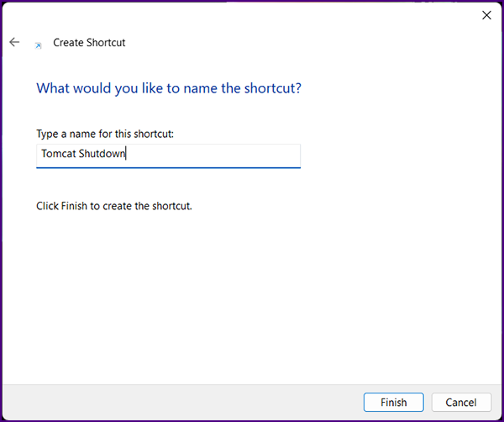Click the word "Finish" in the instruction sentence
Viewport: 504px width, 422px height.
(74, 205)
